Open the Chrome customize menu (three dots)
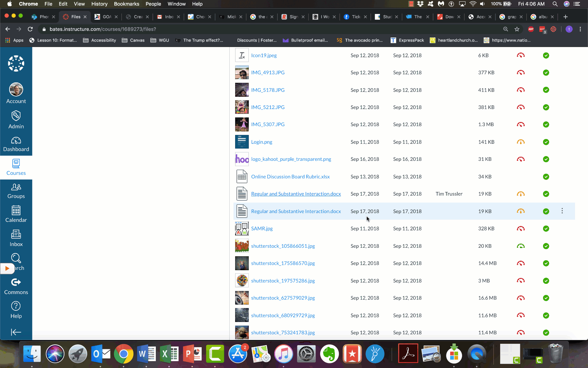Image resolution: width=588 pixels, height=368 pixels. click(581, 29)
